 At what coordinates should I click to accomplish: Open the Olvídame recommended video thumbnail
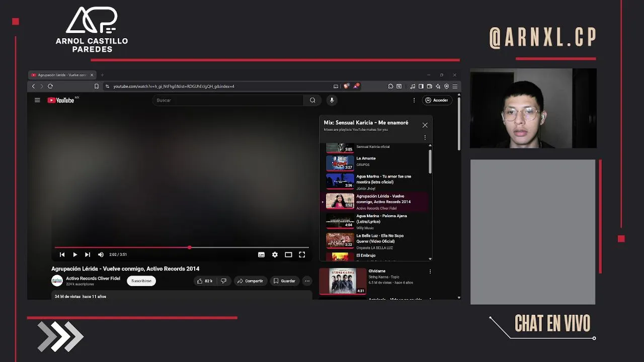tap(342, 281)
